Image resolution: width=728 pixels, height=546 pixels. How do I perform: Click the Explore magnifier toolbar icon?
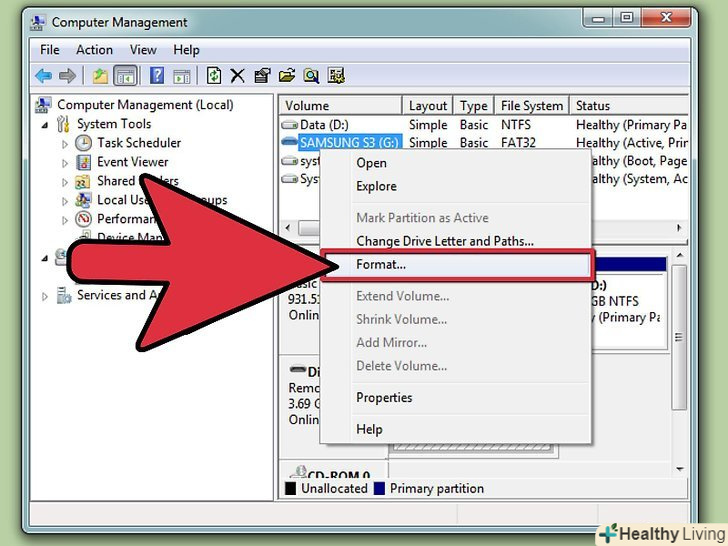[x=311, y=75]
